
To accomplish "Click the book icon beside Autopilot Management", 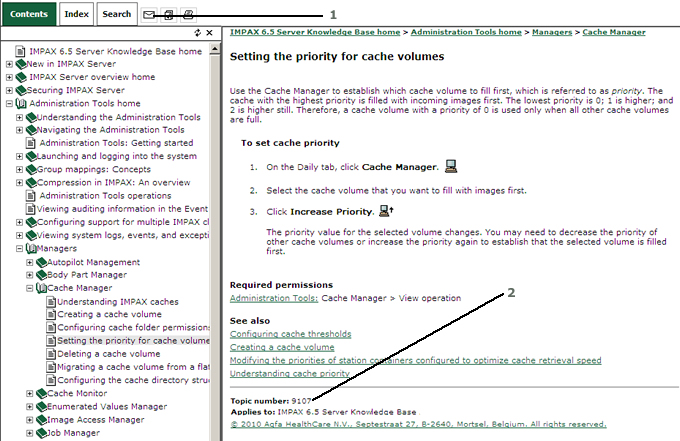I will tap(42, 262).
